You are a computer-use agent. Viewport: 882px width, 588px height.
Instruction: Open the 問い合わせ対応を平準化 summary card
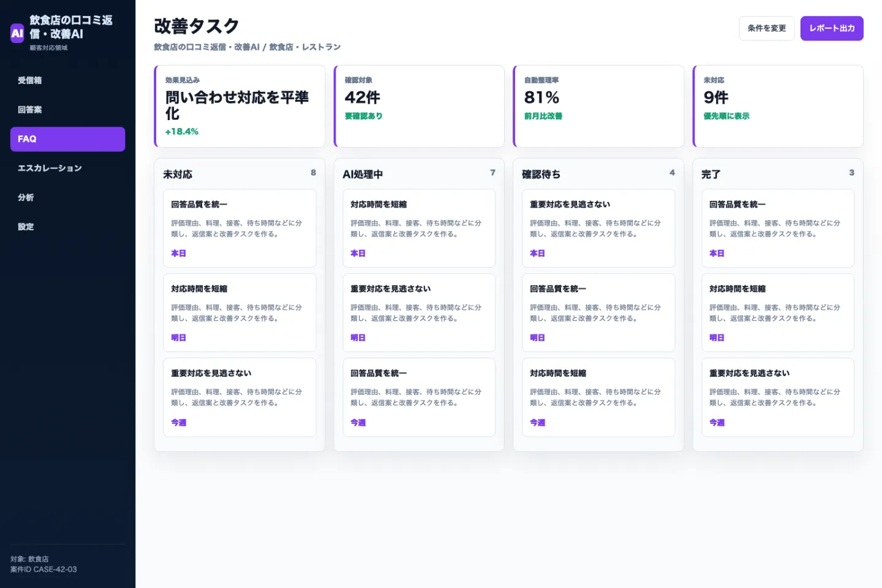239,106
